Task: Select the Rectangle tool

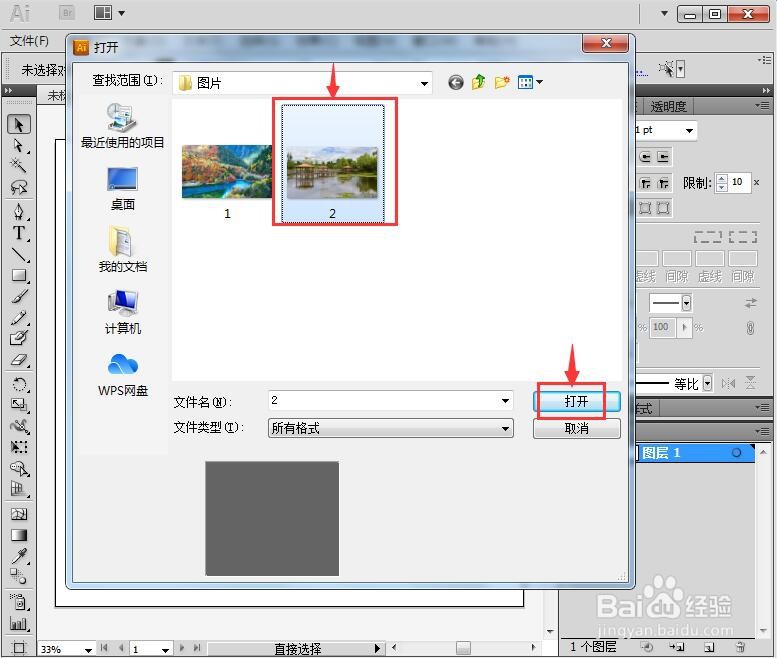Action: [x=19, y=275]
